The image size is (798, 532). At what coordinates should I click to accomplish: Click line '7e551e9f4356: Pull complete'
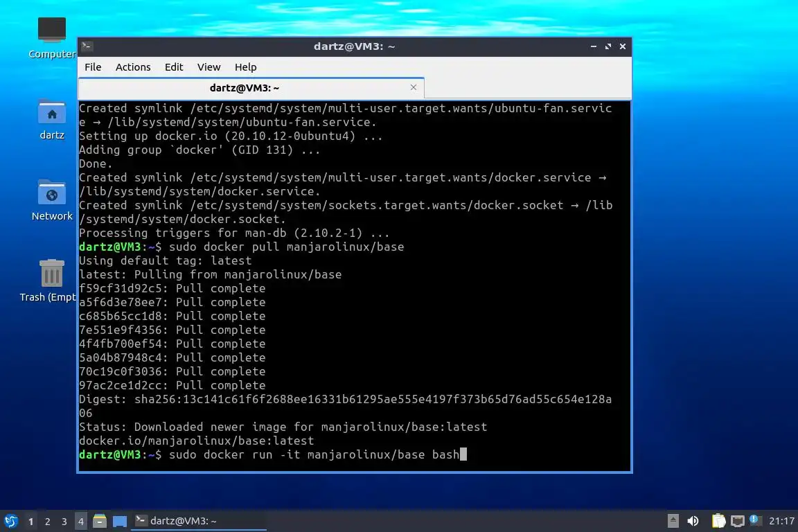[x=172, y=330]
